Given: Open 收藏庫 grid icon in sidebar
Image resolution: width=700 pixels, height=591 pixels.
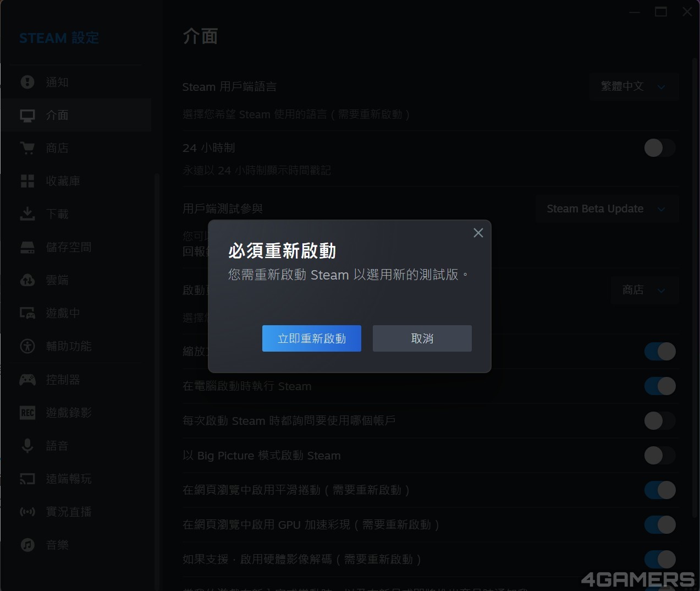Looking at the screenshot, I should 27,181.
